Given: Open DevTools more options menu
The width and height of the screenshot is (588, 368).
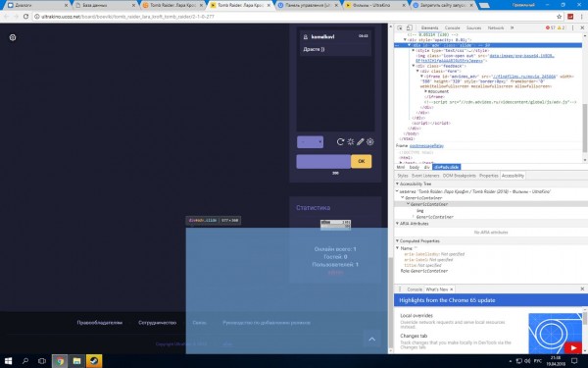Looking at the screenshot, I should coord(572,27).
